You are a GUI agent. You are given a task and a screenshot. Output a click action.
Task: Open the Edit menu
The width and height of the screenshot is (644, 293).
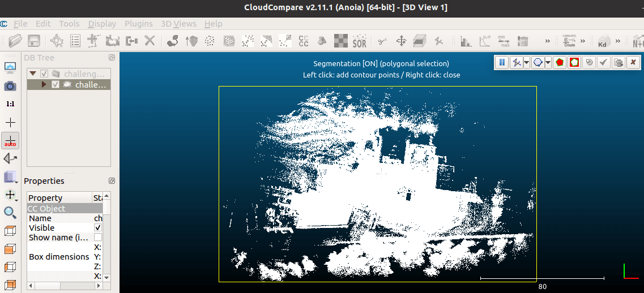(x=43, y=24)
